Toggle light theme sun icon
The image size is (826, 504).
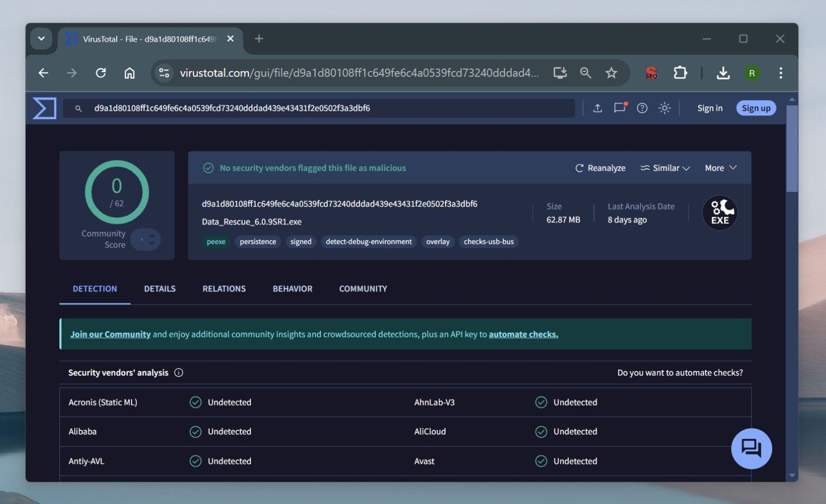[x=664, y=108]
